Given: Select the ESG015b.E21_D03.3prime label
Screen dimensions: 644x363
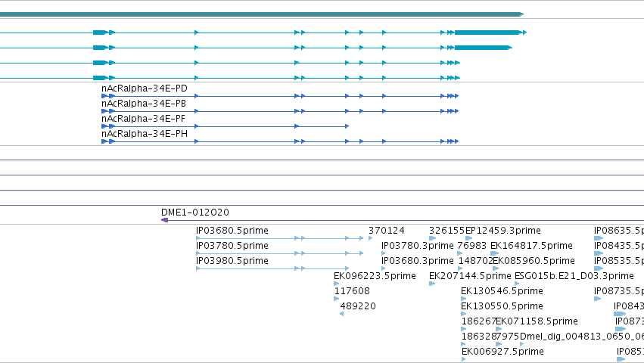Looking at the screenshot, I should point(574,276).
